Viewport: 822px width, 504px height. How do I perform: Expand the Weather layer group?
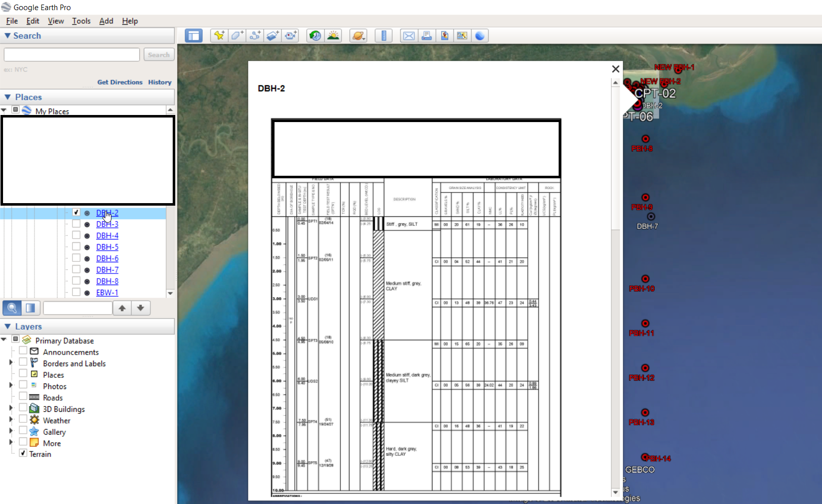tap(11, 419)
